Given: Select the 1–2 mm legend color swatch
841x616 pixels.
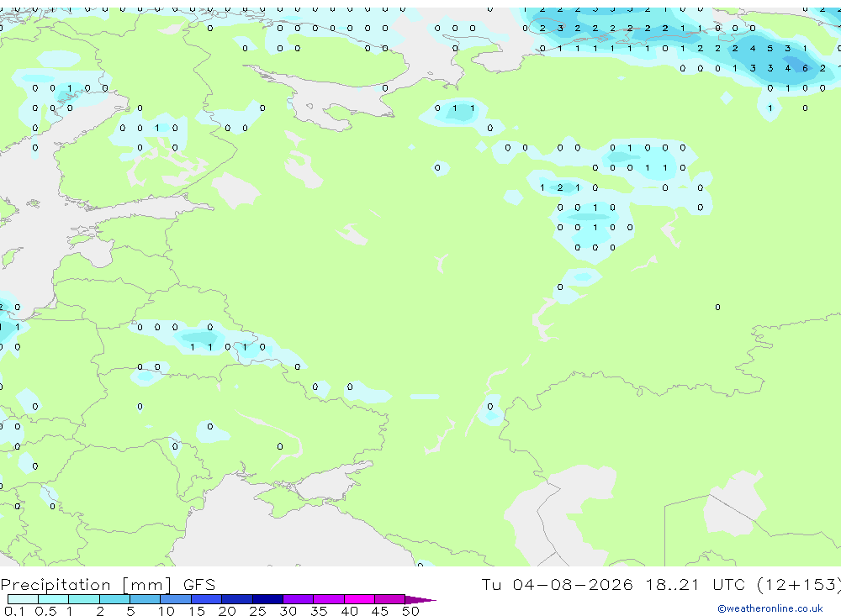Looking at the screenshot, I should pyautogui.click(x=84, y=599).
